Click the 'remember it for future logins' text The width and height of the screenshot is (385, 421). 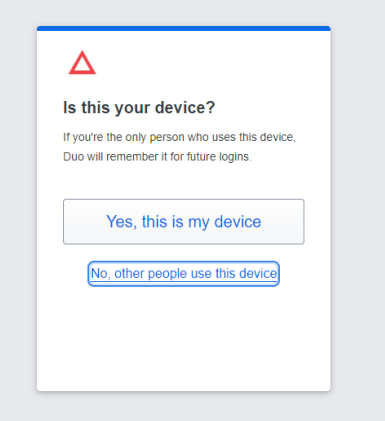[x=179, y=157]
